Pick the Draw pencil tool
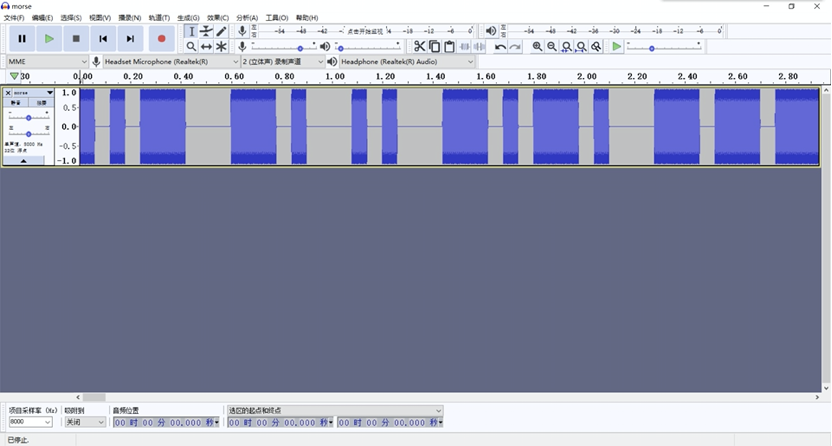Viewport: 832px width, 446px height. click(x=221, y=32)
